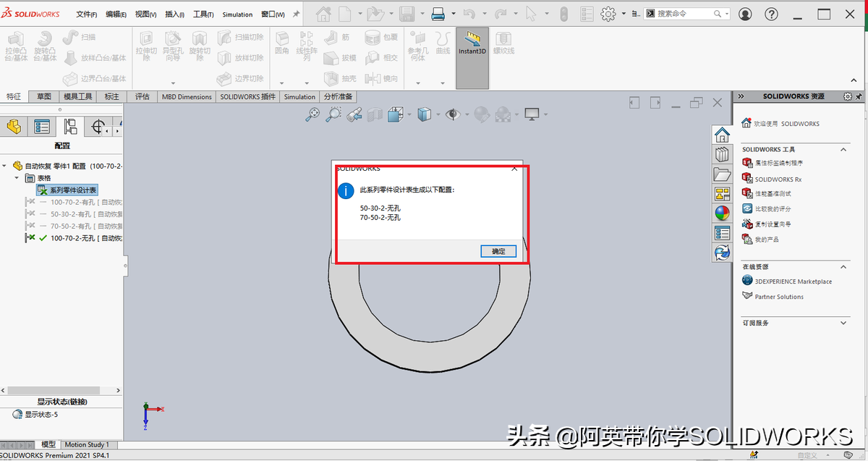Select the 旋转凸台/基体 revolve boss tool
The width and height of the screenshot is (868, 461).
point(45,45)
